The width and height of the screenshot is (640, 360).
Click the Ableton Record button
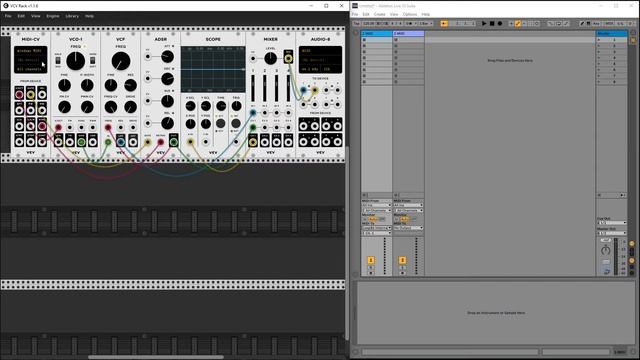500,24
